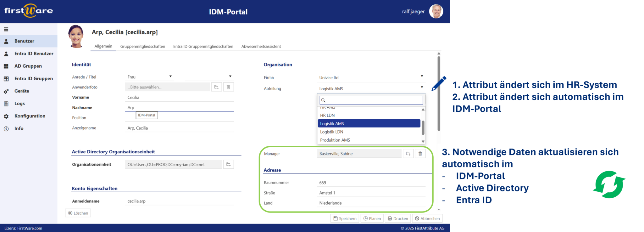Screen dimensions: 644x232
Task: Open Konfiguration in the sidebar
Action: [x=30, y=116]
